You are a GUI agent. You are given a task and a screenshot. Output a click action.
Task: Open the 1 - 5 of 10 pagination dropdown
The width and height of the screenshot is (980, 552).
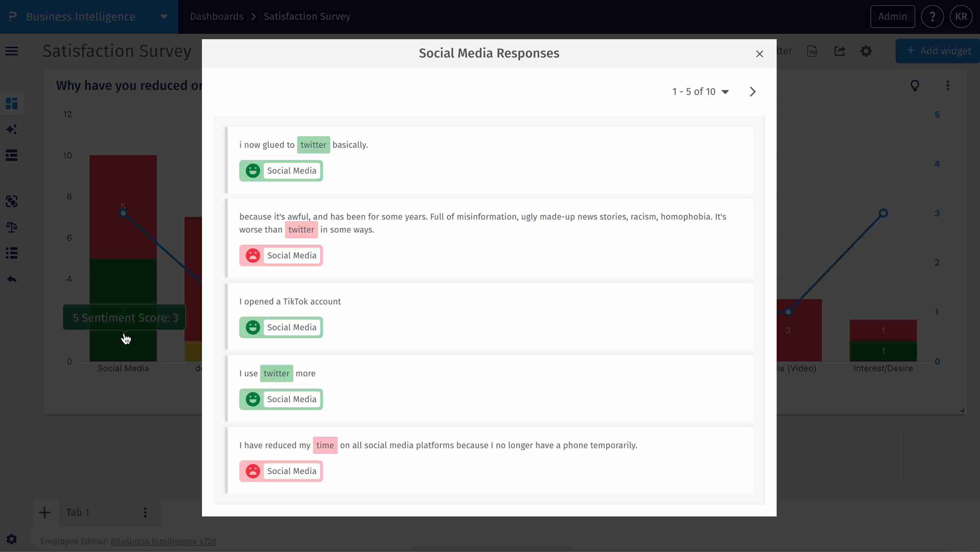(701, 92)
